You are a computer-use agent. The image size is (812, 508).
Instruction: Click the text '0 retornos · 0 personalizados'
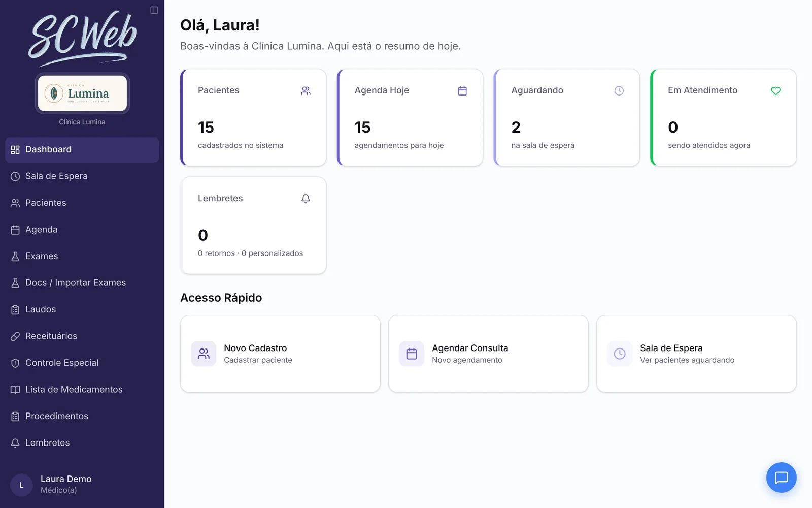tap(250, 253)
